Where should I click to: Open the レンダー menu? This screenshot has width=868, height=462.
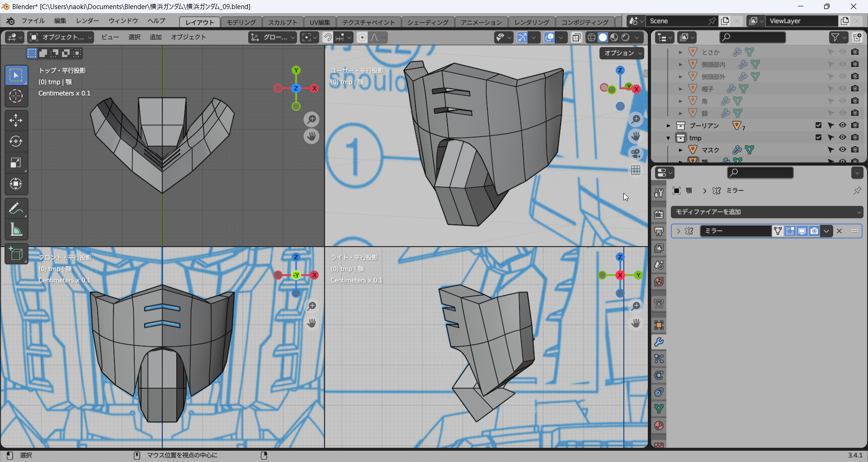coord(87,21)
